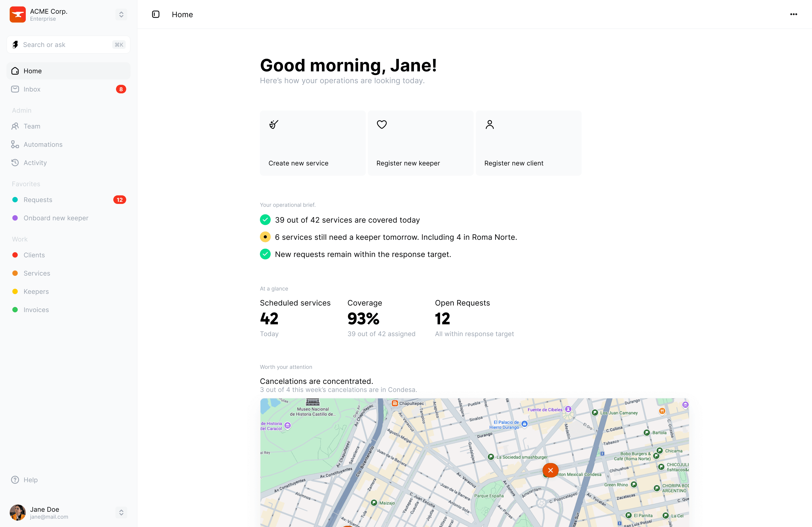Toggle the sidebar panel icon
The width and height of the screenshot is (812, 527).
point(155,14)
